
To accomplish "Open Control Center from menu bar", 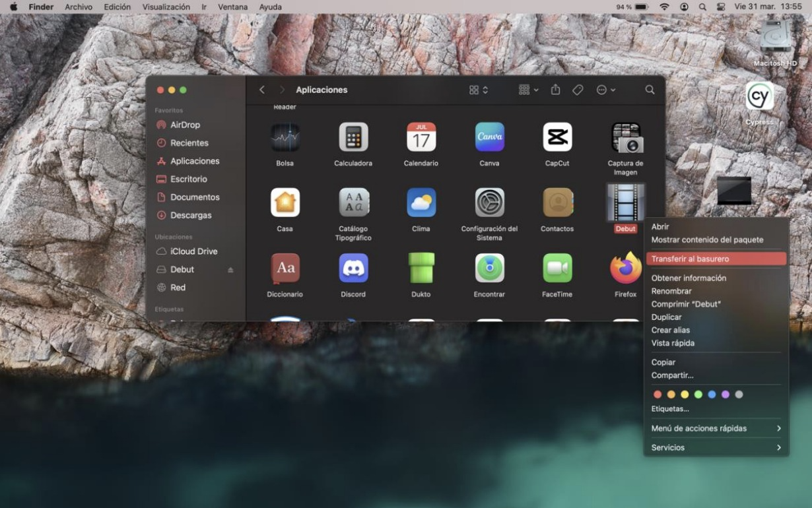I will coord(721,7).
